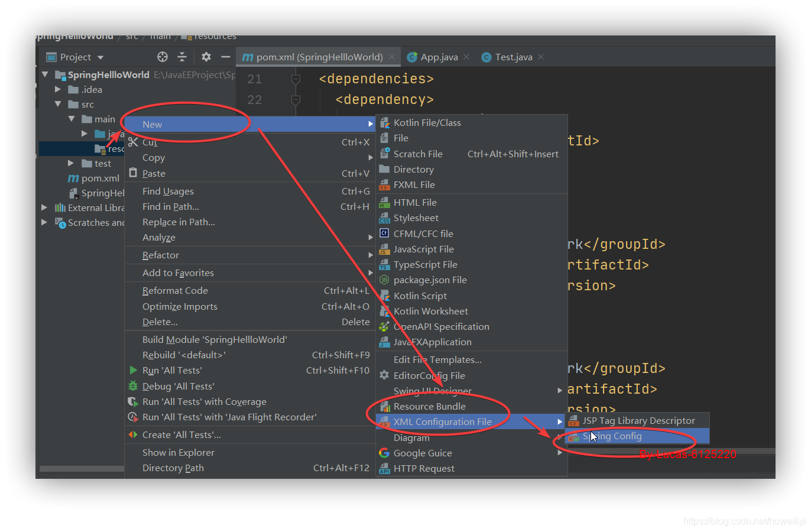
Task: Close the pom.xml tab
Action: (x=392, y=57)
